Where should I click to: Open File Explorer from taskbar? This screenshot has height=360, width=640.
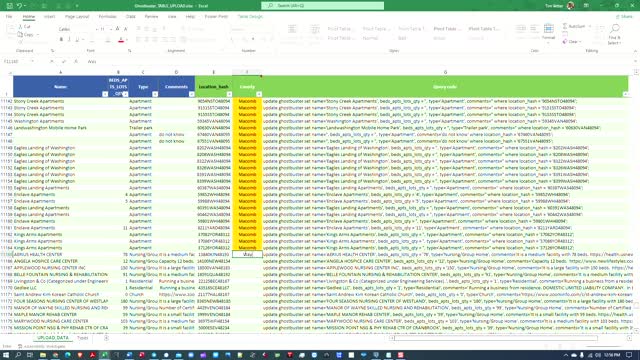click(x=42, y=355)
